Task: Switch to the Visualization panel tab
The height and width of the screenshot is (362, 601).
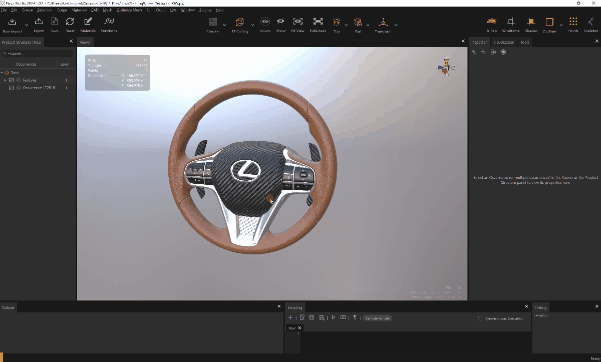Action: pos(503,42)
